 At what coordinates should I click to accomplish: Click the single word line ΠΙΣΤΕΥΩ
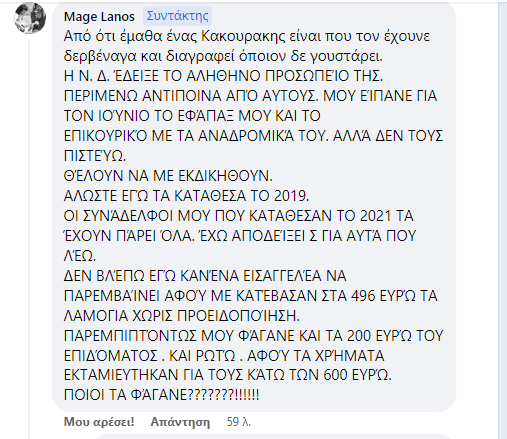(x=95, y=156)
